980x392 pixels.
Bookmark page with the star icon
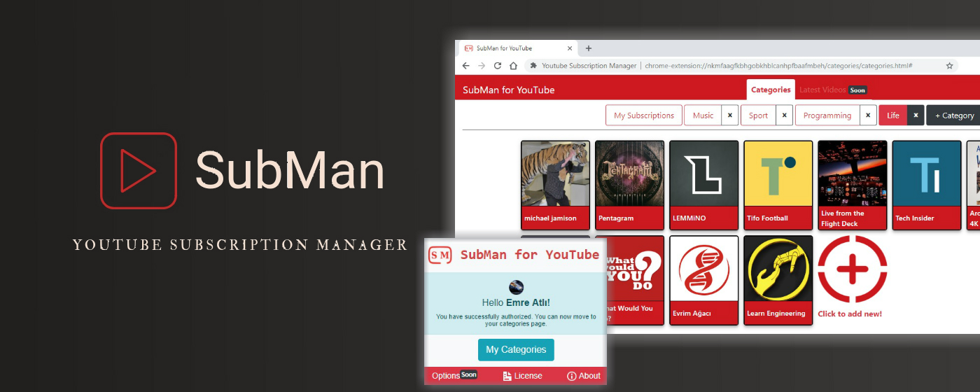click(950, 66)
